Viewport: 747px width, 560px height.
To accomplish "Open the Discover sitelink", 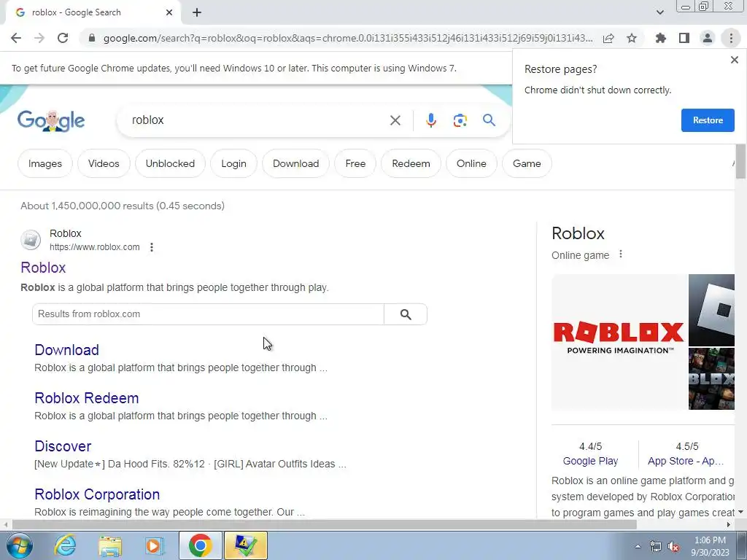I will 63,446.
